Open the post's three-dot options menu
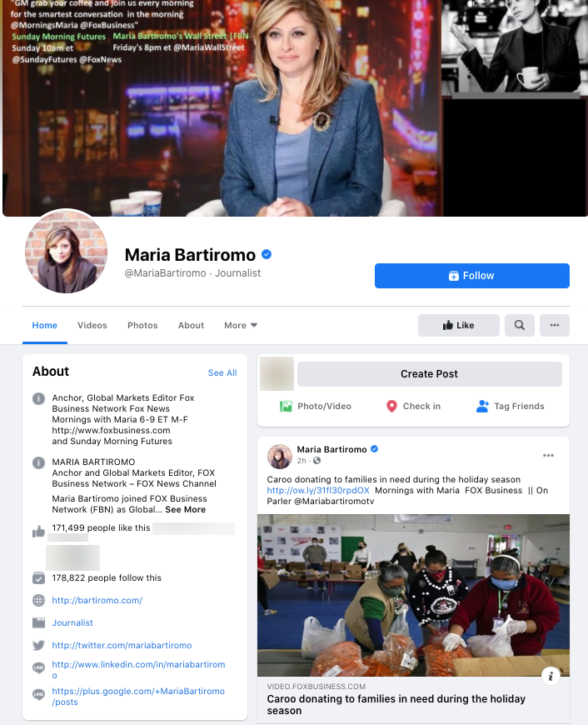 [548, 456]
